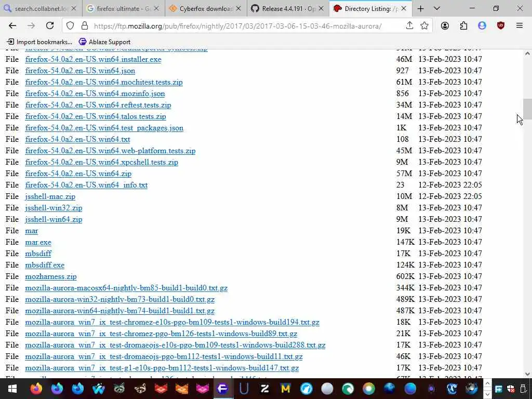This screenshot has height=399, width=532.
Task: Open win64_info.txt link
Action: [86, 185]
